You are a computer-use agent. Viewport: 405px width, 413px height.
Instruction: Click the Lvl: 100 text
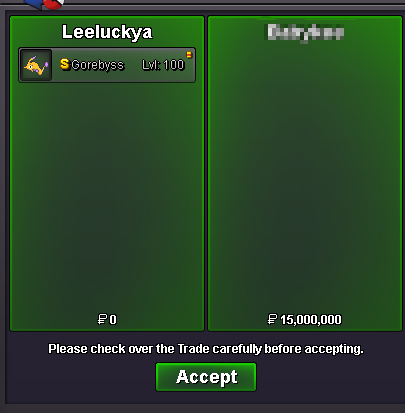[163, 65]
